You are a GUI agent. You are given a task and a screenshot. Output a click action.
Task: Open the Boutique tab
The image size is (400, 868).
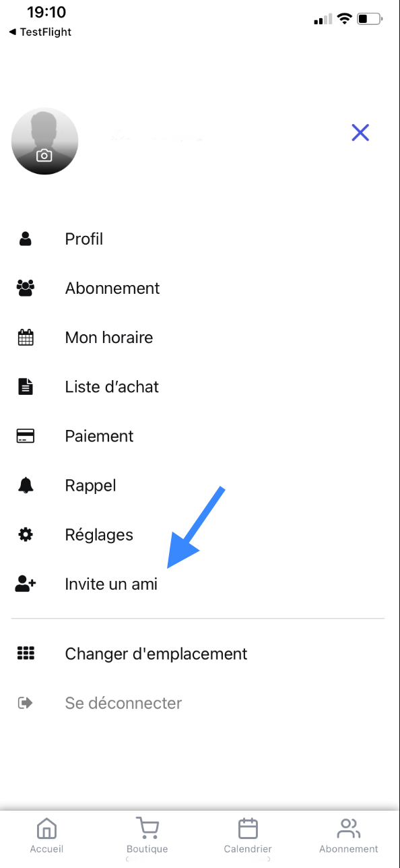(147, 836)
